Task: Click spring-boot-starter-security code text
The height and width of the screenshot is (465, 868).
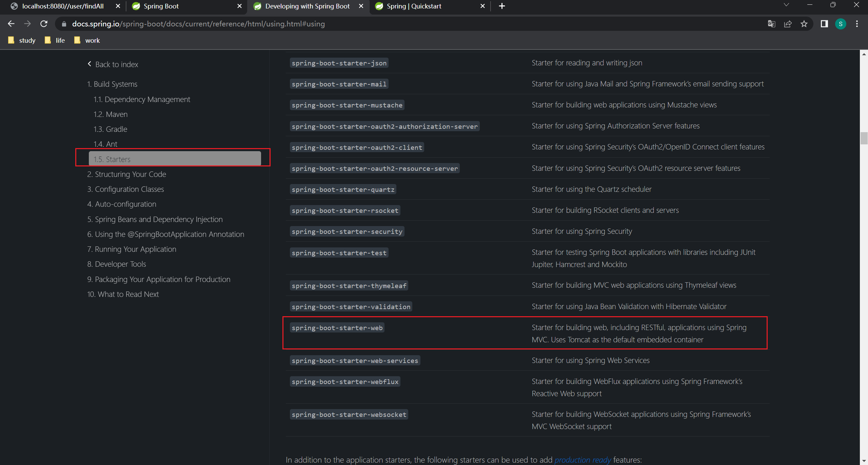Action: [347, 231]
